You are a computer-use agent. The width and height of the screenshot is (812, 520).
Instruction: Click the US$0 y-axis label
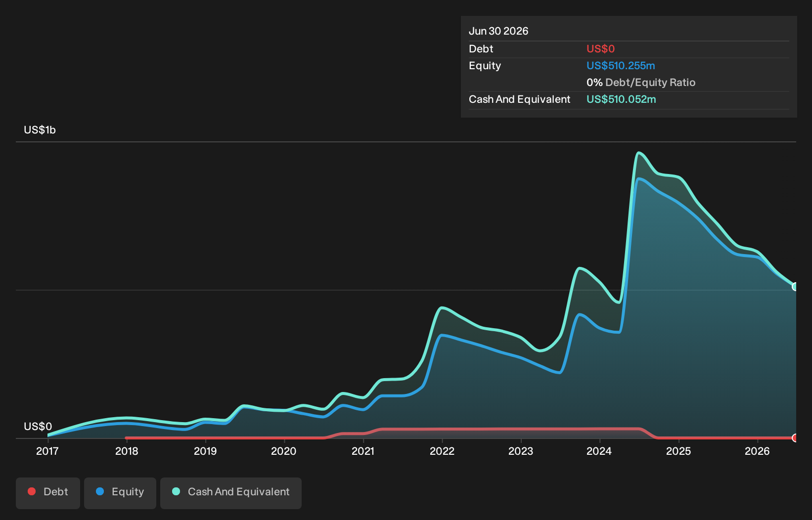(38, 426)
